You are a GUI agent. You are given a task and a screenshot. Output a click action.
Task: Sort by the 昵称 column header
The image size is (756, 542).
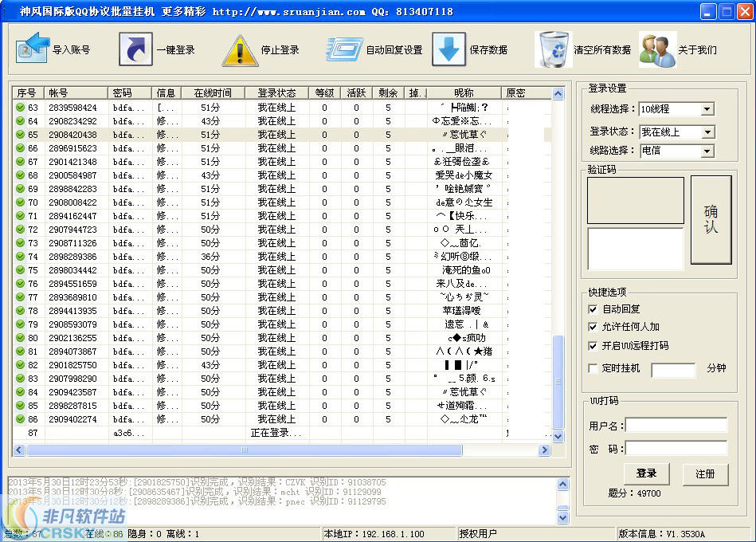tap(464, 92)
